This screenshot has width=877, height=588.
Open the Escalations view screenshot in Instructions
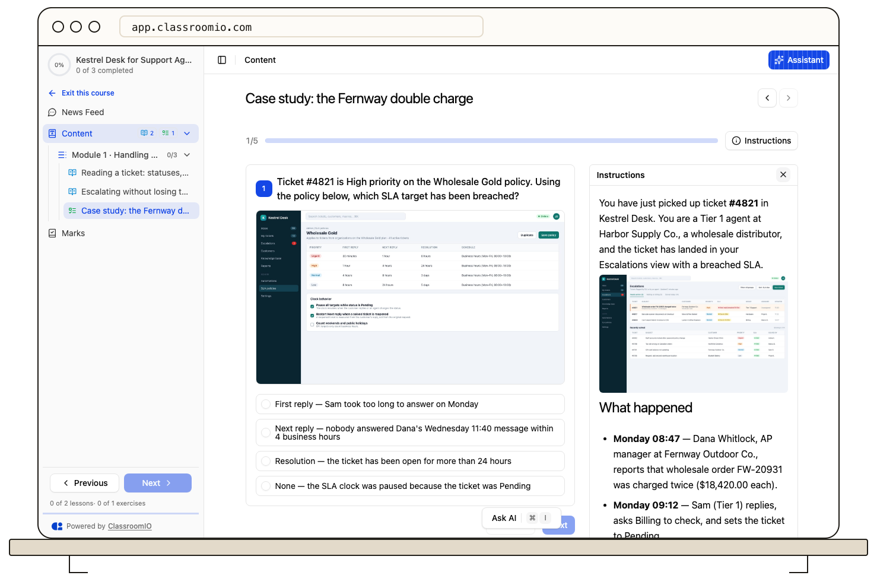pos(694,333)
